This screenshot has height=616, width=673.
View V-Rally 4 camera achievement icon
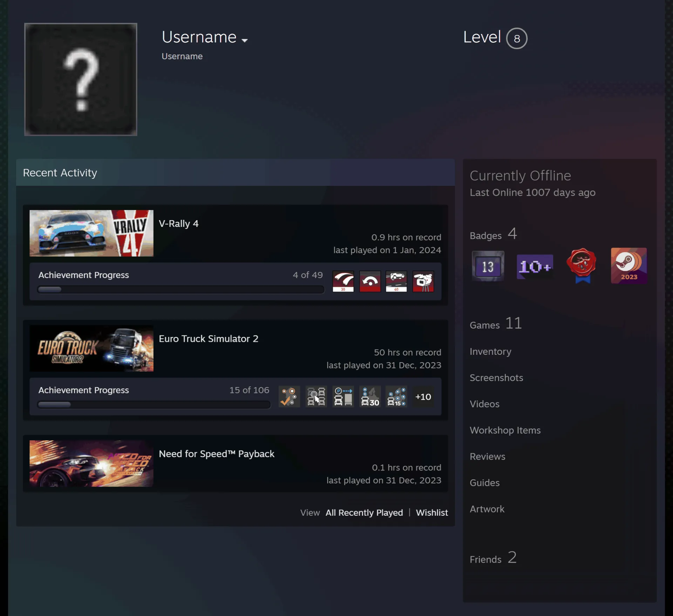click(423, 281)
